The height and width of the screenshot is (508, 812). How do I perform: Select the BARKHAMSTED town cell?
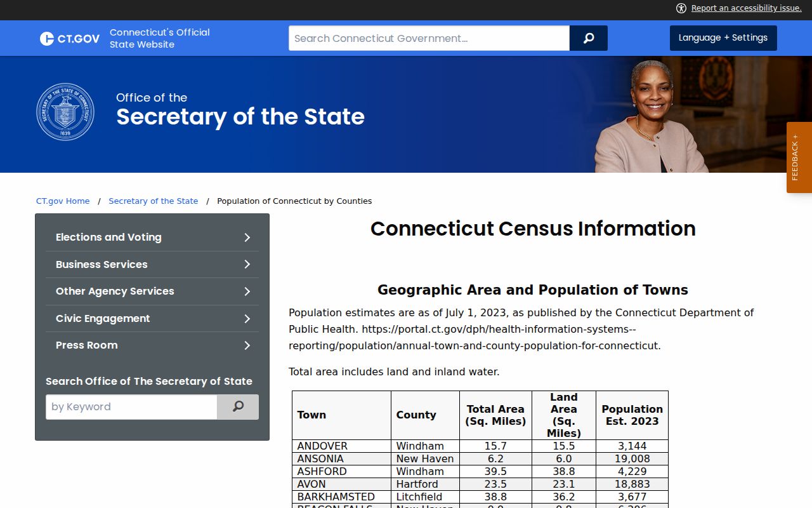(341, 497)
